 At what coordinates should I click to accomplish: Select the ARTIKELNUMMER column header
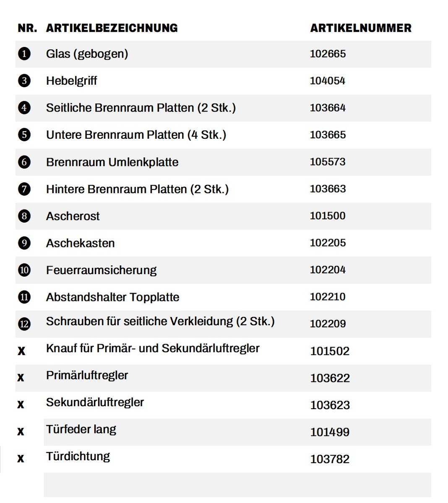(361, 28)
